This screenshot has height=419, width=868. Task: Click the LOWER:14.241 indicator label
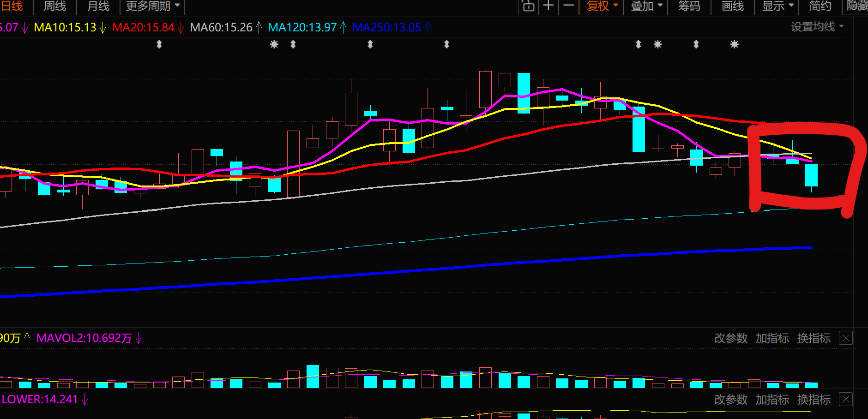40,400
